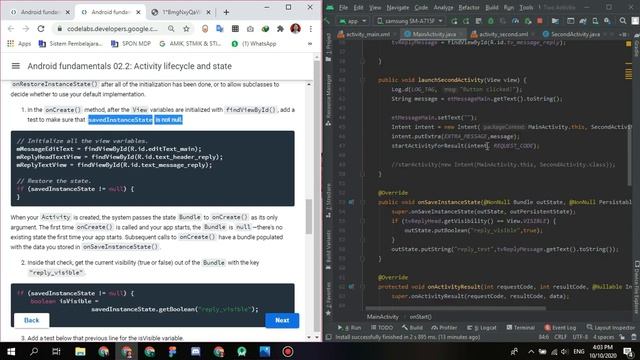The height and width of the screenshot is (360, 640).
Task: Click the Debug app bug icon
Action: point(491,21)
